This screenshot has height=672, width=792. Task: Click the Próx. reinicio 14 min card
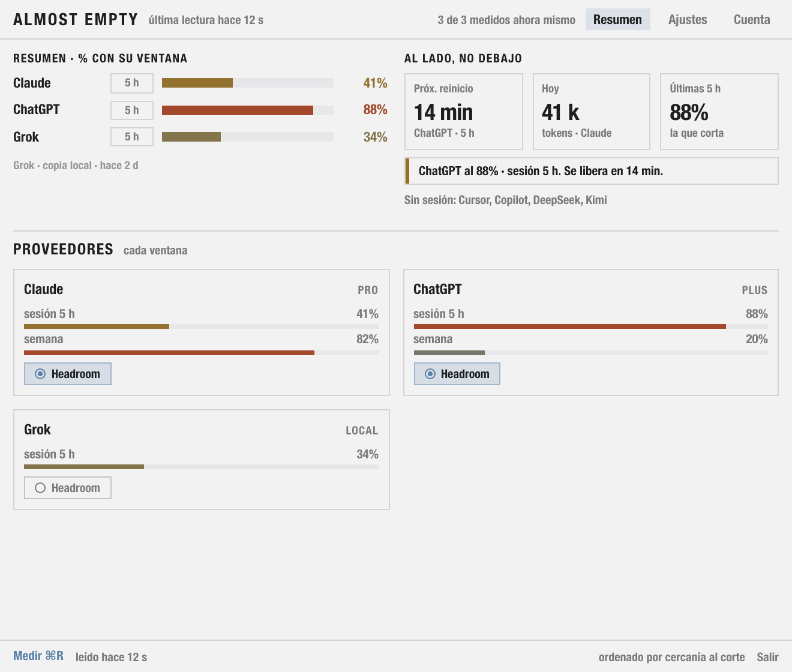coord(464,112)
